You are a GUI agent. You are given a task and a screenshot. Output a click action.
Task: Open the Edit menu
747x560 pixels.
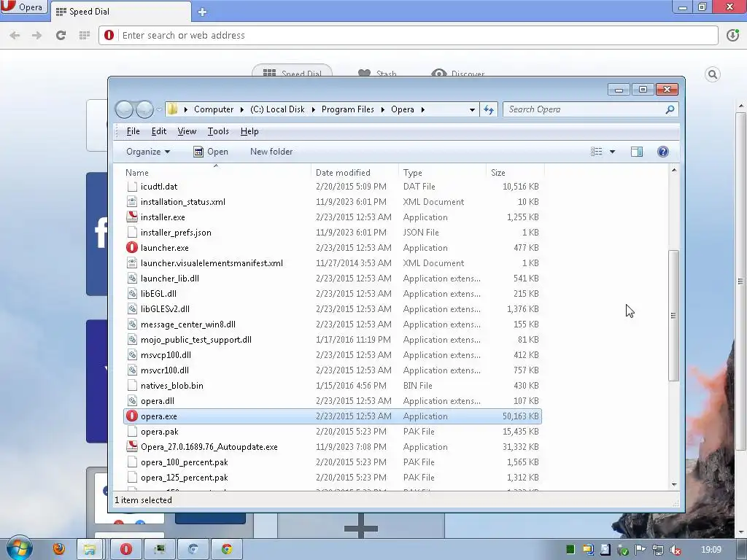point(158,131)
